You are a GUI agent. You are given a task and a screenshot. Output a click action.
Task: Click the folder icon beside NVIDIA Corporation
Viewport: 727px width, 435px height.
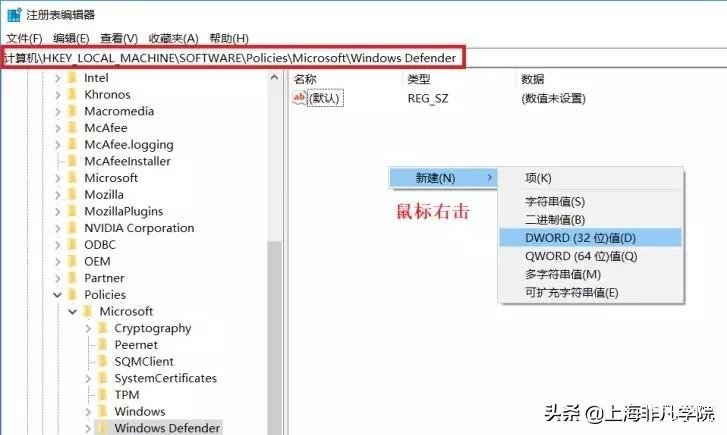pyautogui.click(x=72, y=228)
